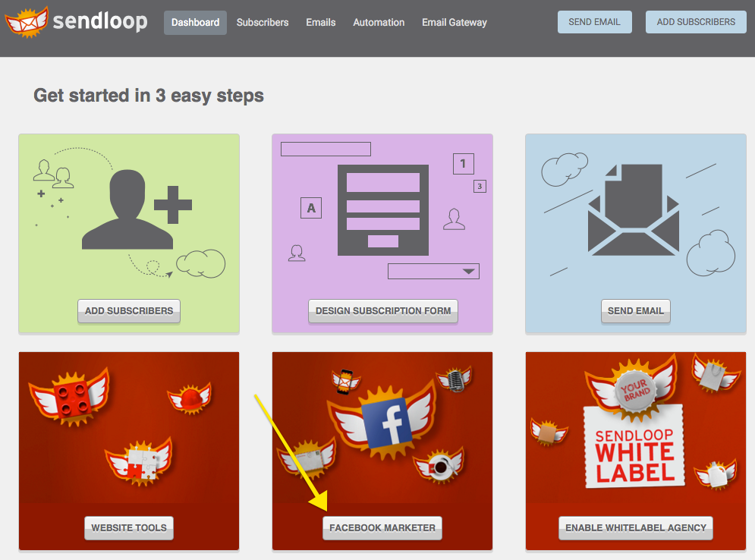The image size is (755, 560).
Task: Click the add-person silhouette illustration
Action: (137, 209)
